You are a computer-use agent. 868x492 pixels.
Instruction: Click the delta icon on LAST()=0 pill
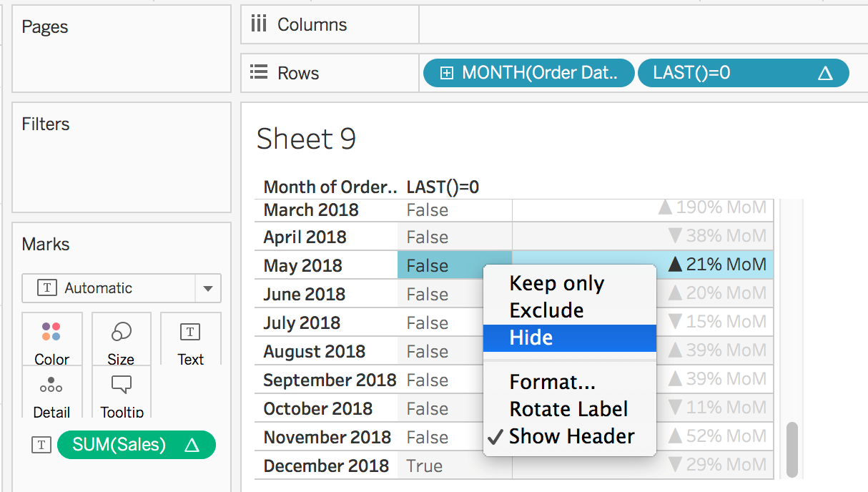[825, 73]
